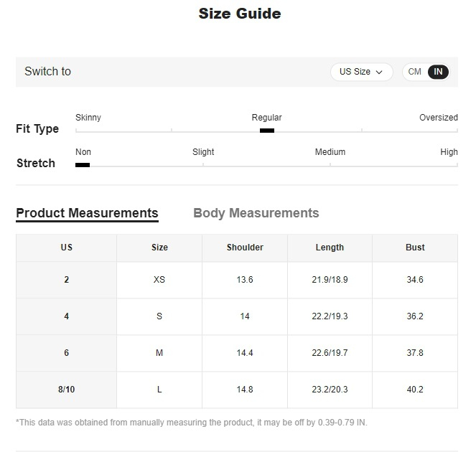Image resolution: width=476 pixels, height=452 pixels.
Task: Click the Length column header
Action: click(330, 248)
